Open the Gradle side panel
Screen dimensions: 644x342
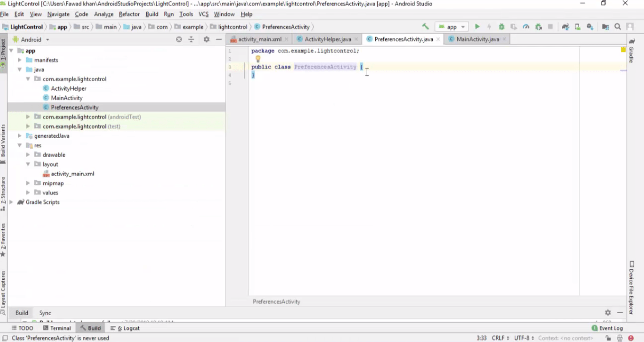(x=632, y=52)
